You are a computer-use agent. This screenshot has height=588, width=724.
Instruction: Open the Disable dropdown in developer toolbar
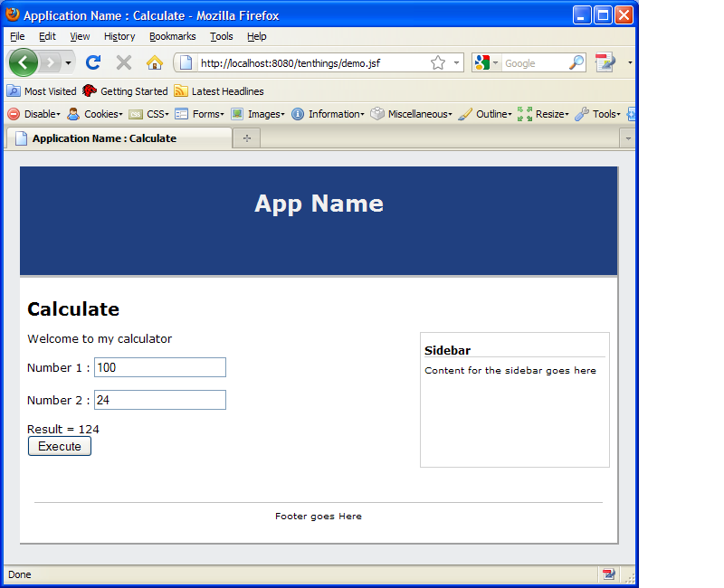pyautogui.click(x=42, y=114)
